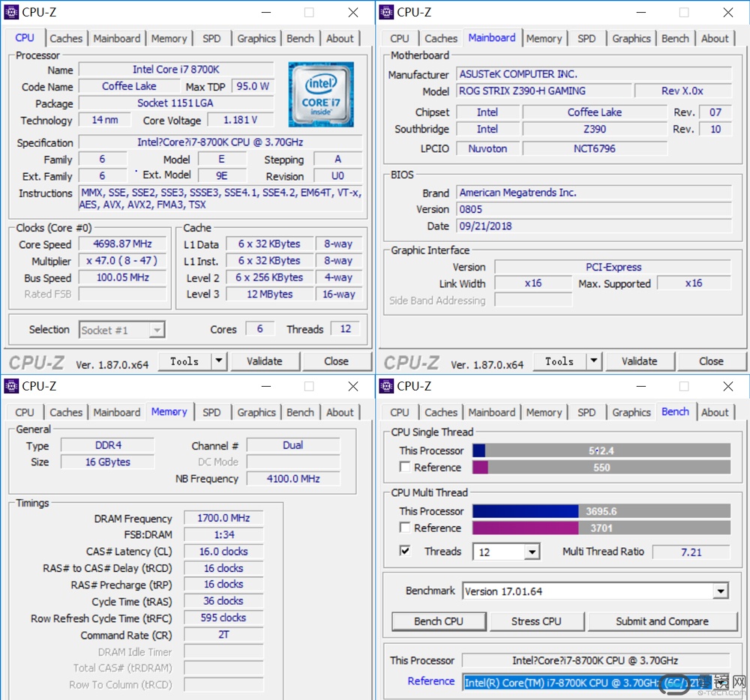Switch to the Graphics tab in the Bench-tab window
750x700 pixels.
pyautogui.click(x=631, y=412)
